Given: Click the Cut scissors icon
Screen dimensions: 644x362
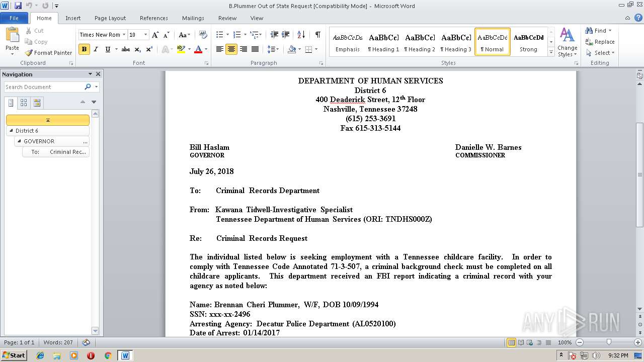Looking at the screenshot, I should (x=29, y=31).
